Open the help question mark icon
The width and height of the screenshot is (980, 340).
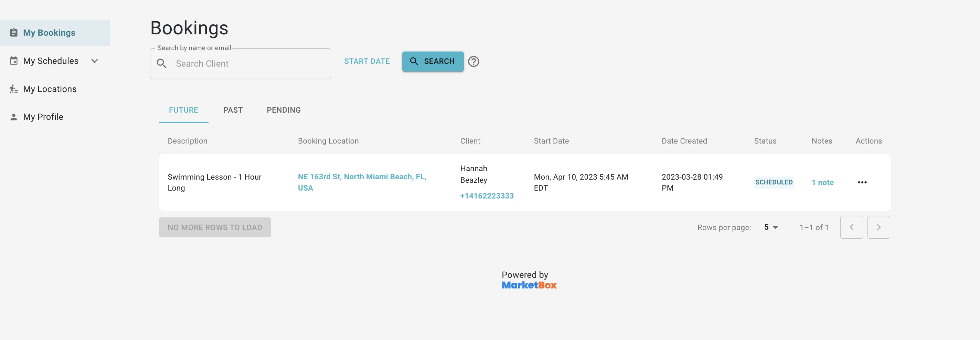[x=473, y=61]
